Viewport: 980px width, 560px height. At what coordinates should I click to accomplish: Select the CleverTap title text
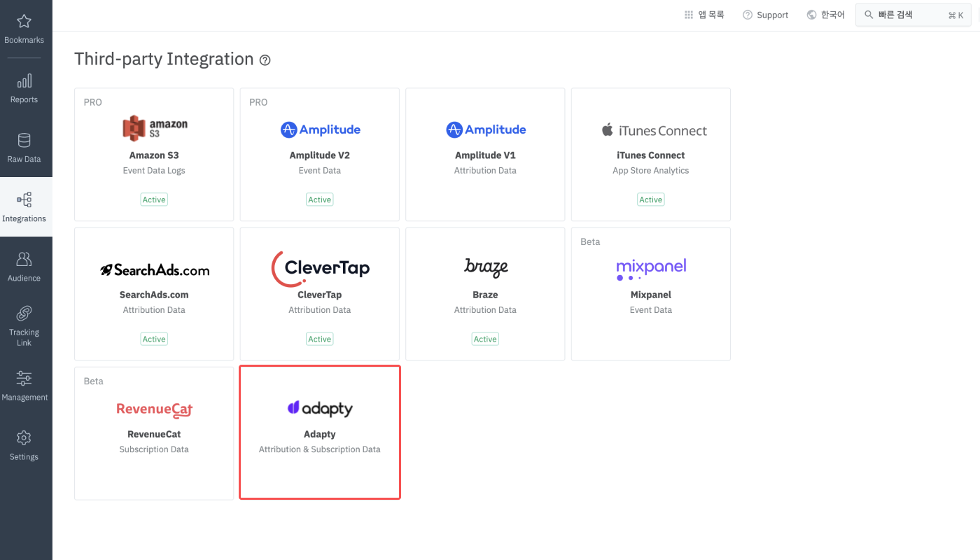tap(320, 295)
